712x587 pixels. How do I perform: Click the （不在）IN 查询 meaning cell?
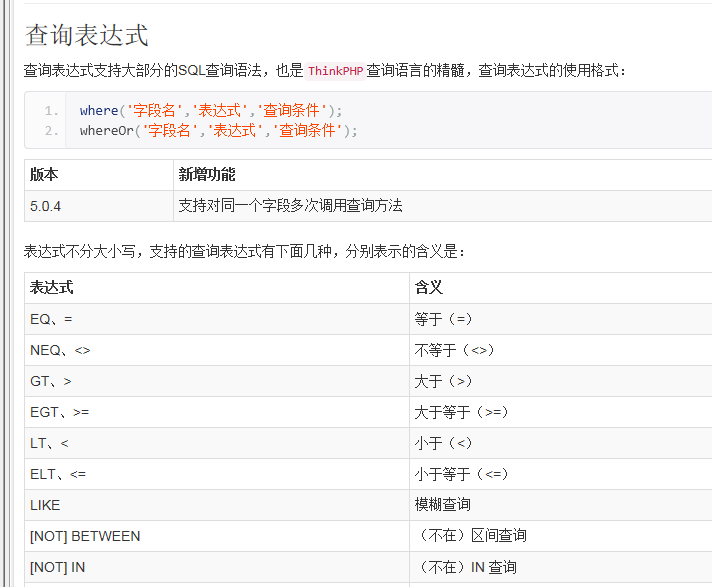466,567
